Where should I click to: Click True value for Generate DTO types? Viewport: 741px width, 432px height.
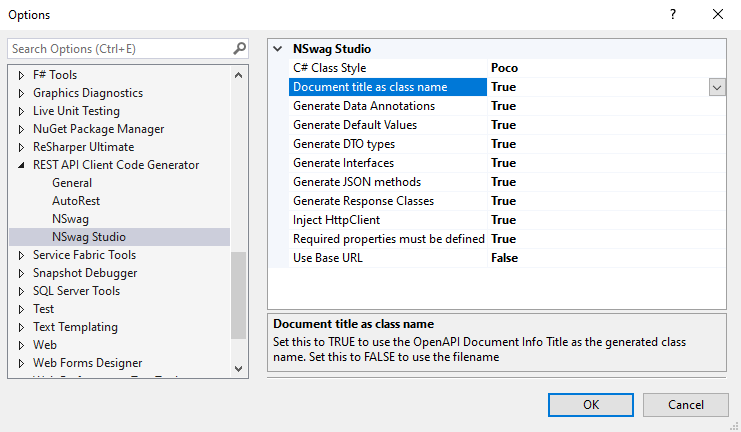click(x=503, y=144)
